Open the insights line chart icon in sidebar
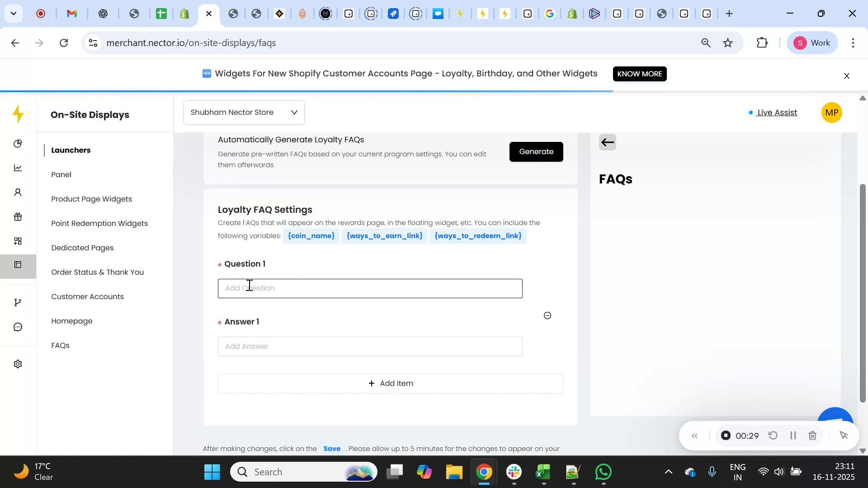 tap(18, 168)
